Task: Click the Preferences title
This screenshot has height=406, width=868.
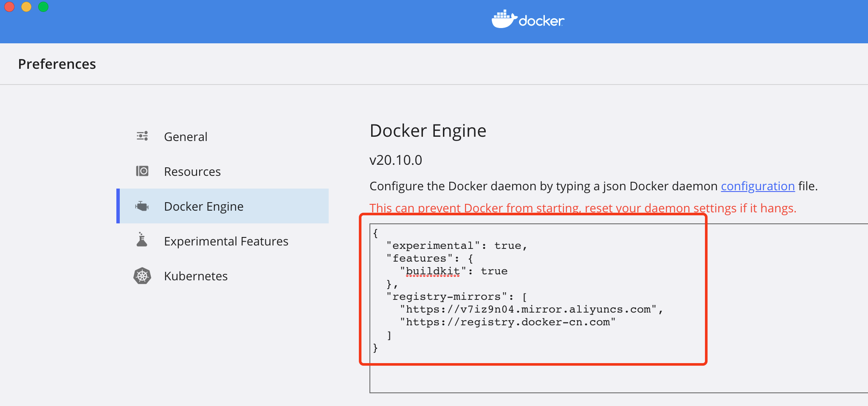Action: [57, 64]
